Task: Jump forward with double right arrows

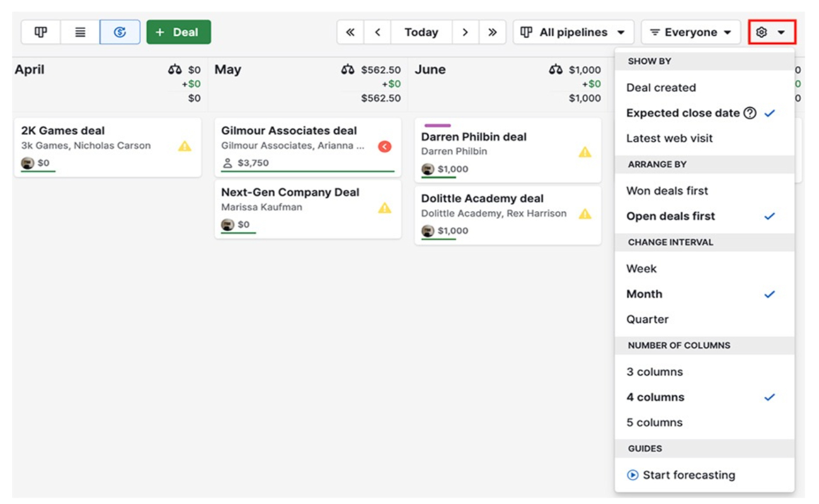Action: (x=492, y=32)
